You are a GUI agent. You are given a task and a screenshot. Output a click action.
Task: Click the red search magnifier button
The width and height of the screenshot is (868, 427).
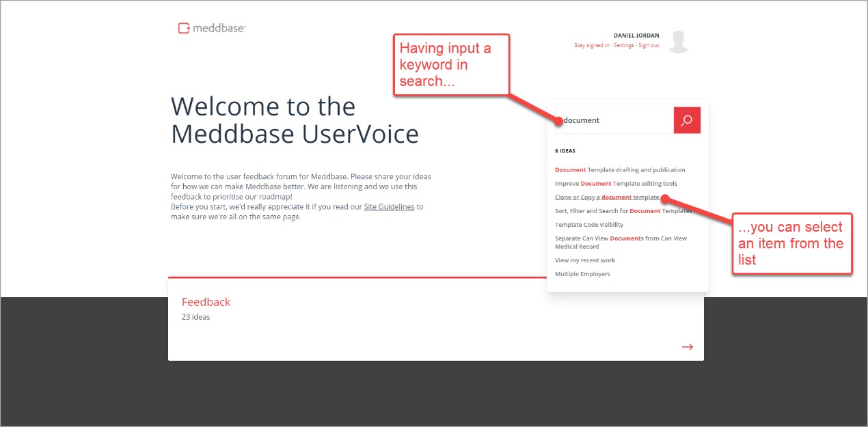tap(687, 120)
